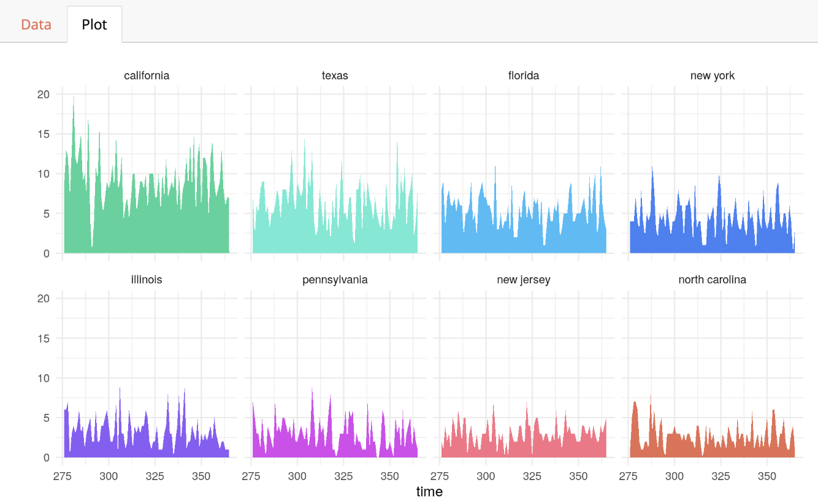Select the Plot tab

(x=94, y=24)
